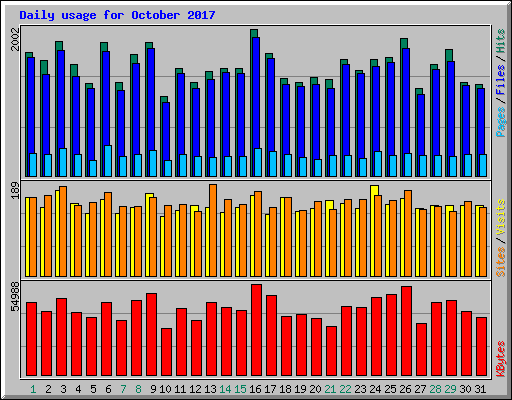
Task: Click the 2002 hits scale label
Action: 15,39
